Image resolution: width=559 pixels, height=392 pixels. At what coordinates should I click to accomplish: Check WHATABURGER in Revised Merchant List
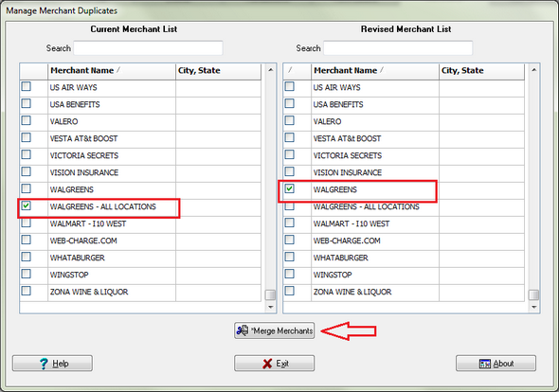290,257
